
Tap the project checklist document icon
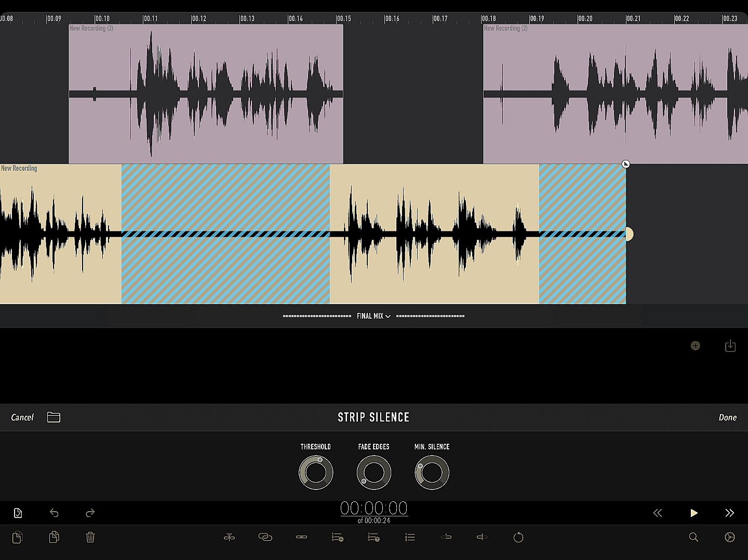click(18, 513)
